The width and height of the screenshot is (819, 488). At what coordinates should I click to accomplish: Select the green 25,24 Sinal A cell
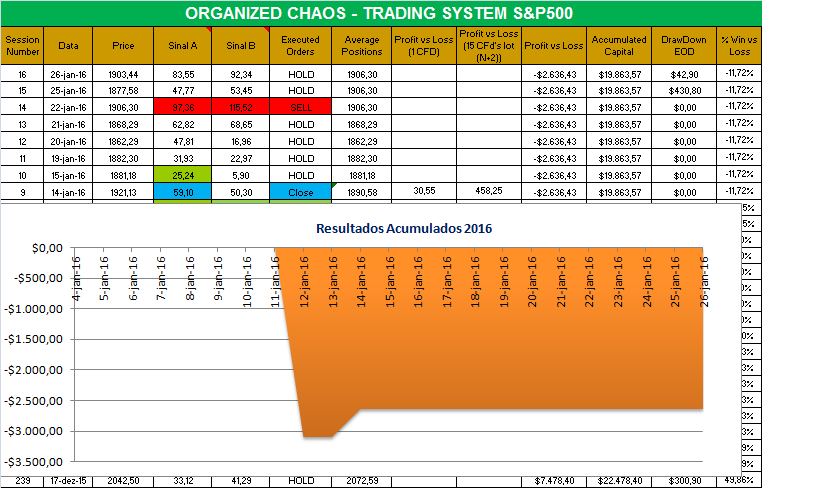[183, 175]
